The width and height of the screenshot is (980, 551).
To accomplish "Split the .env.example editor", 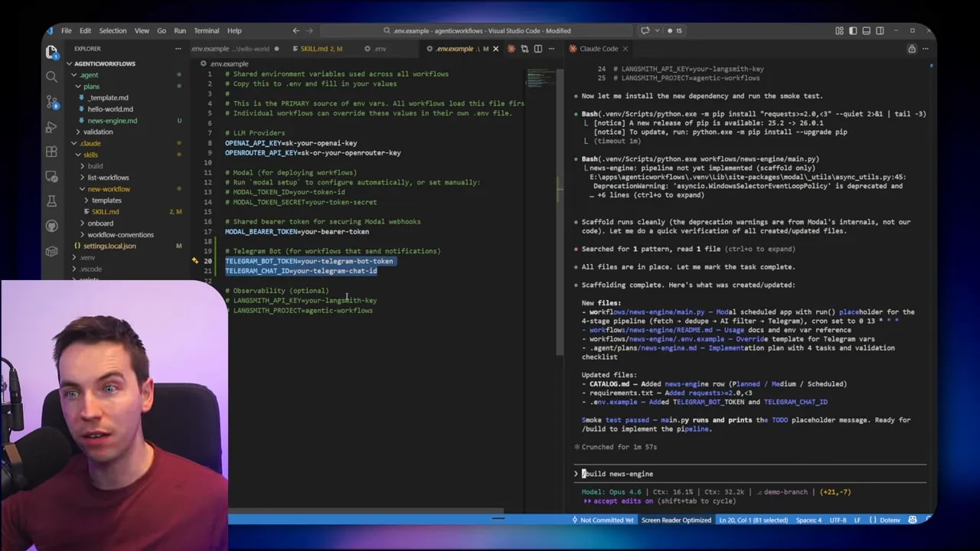I will click(x=537, y=48).
